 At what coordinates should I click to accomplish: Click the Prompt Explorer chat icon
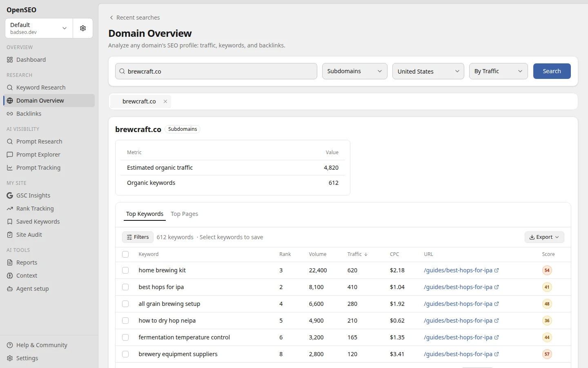click(10, 155)
